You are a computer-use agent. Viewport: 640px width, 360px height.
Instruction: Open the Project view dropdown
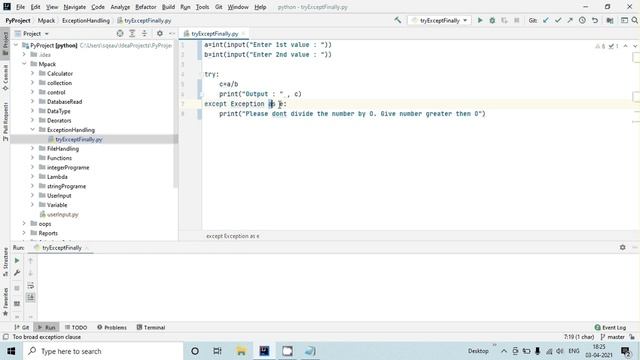click(x=32, y=33)
